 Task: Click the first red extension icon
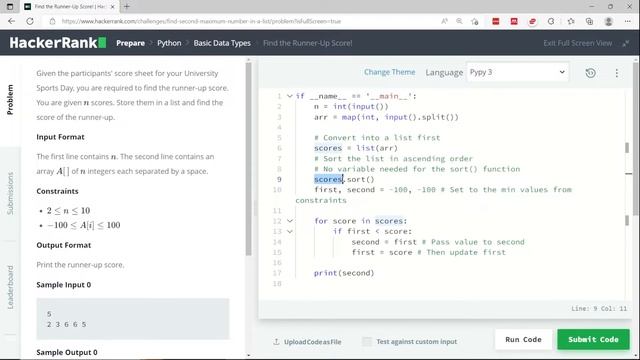click(496, 21)
